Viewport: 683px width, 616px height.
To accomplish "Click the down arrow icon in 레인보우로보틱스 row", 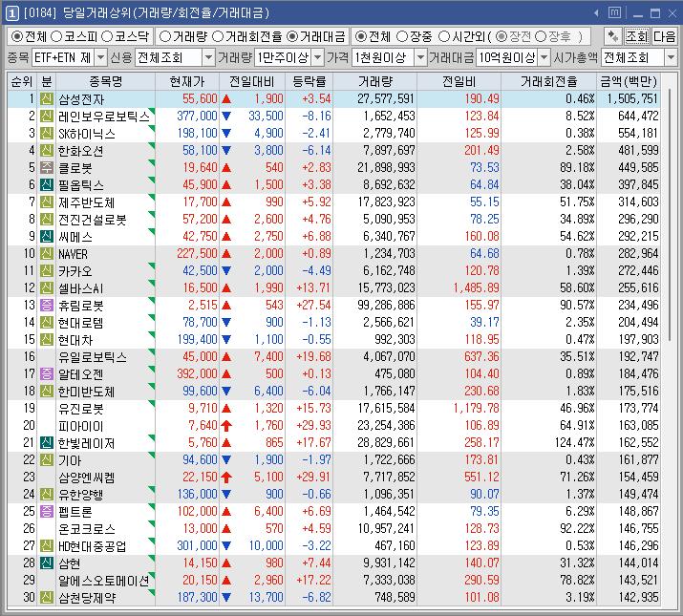I will 226,116.
